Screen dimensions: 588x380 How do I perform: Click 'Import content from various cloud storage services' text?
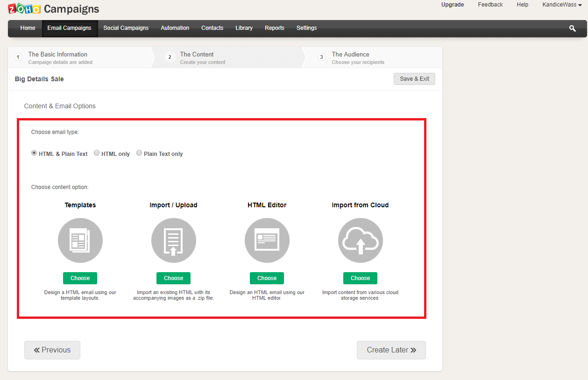click(361, 295)
